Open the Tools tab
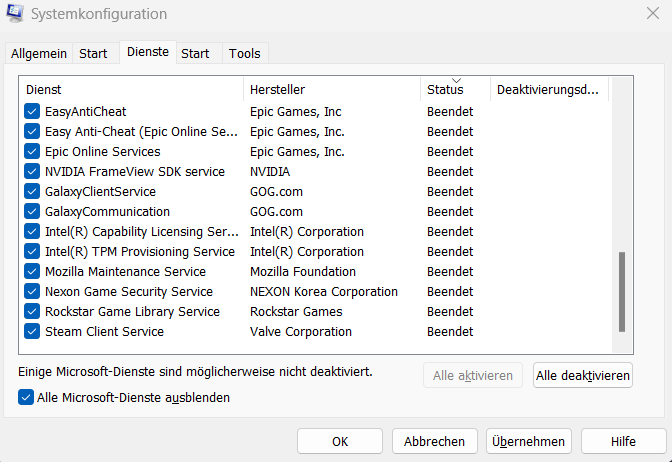672x462 pixels. [x=245, y=54]
